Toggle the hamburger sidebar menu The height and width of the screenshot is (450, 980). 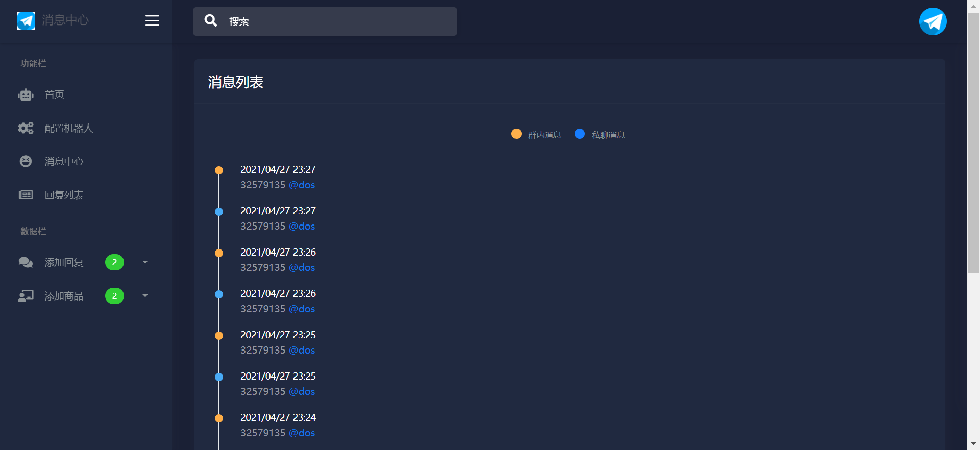[x=152, y=20]
